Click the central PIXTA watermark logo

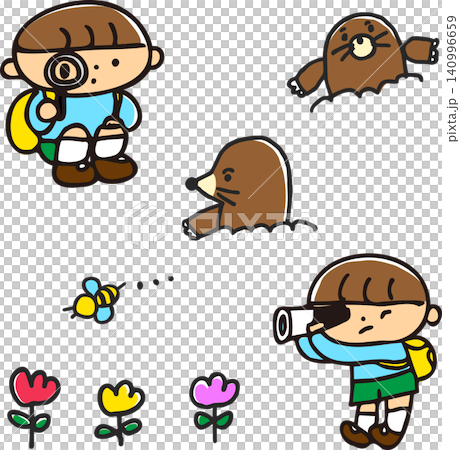pos(220,224)
